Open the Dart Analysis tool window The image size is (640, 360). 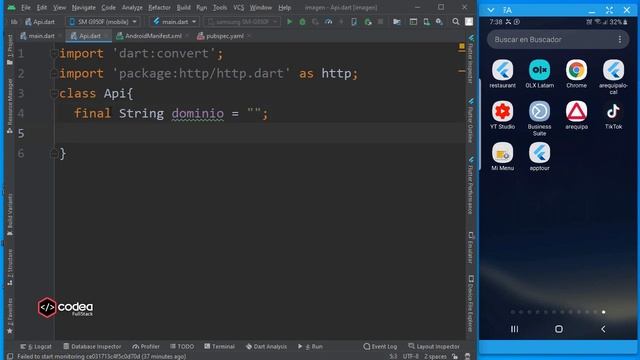click(x=266, y=347)
